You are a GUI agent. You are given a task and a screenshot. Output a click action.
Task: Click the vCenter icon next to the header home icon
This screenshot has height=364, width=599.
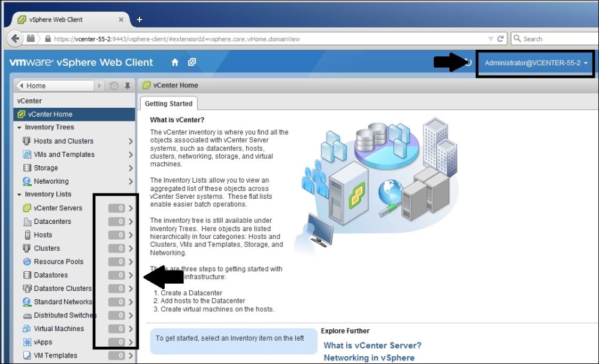(x=192, y=62)
